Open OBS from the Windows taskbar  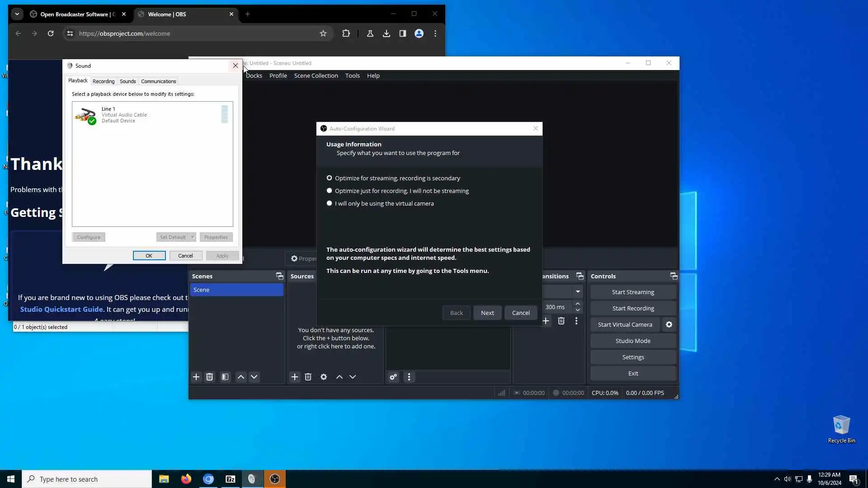274,479
